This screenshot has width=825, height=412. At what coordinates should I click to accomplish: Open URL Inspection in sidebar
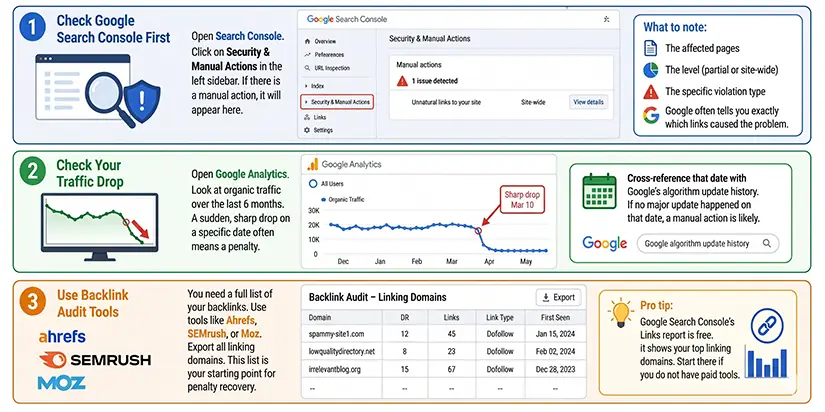click(327, 68)
